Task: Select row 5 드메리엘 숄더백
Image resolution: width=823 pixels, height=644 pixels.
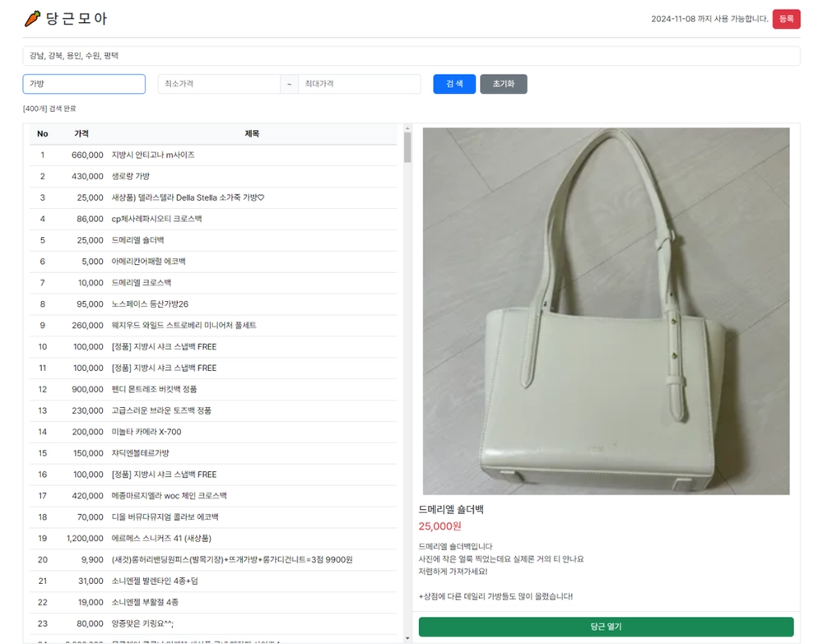Action: click(213, 240)
